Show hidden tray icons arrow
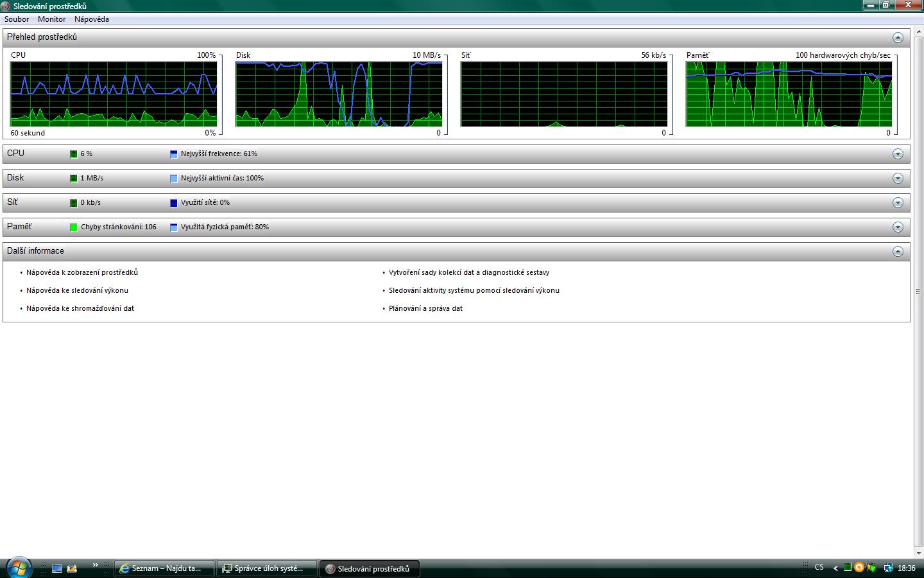 (x=835, y=568)
